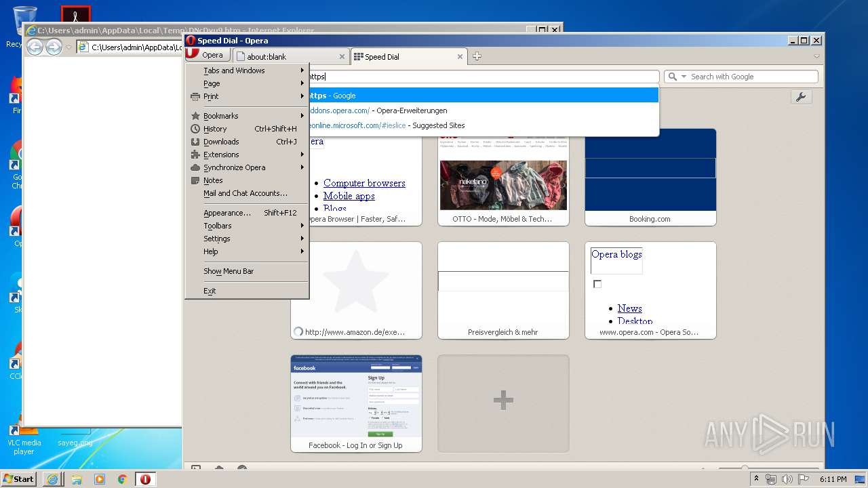Open the volume tray icon
The height and width of the screenshot is (488, 868).
coord(787,479)
